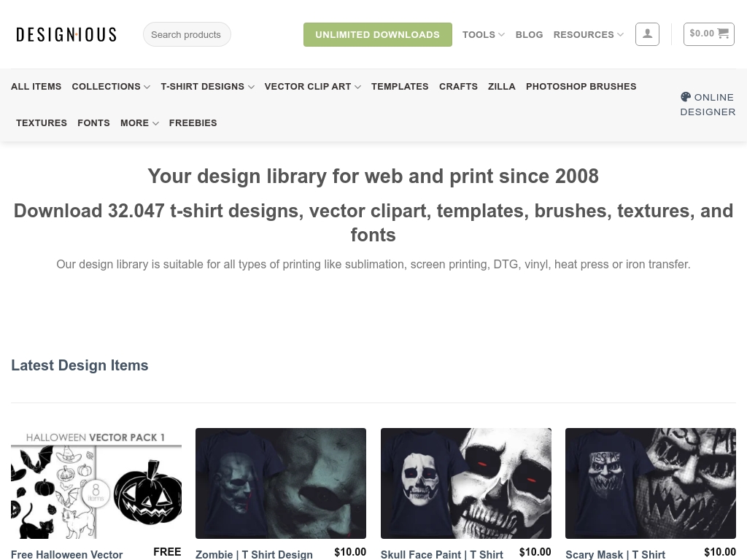Viewport: 747px width, 560px height.
Task: Expand the Resources dropdown
Action: click(588, 35)
